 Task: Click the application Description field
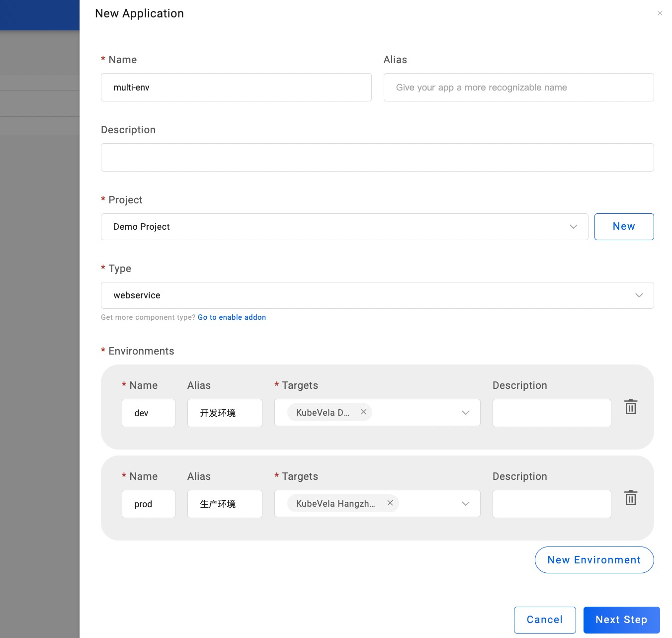377,158
